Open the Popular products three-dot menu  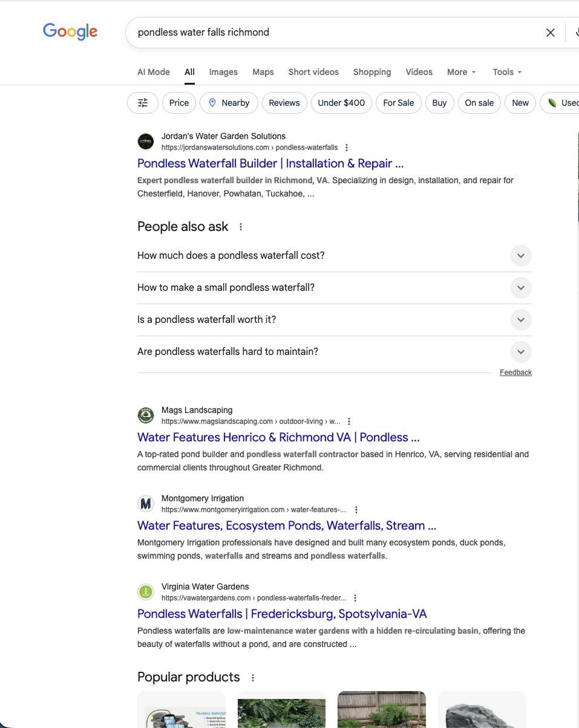coord(253,678)
